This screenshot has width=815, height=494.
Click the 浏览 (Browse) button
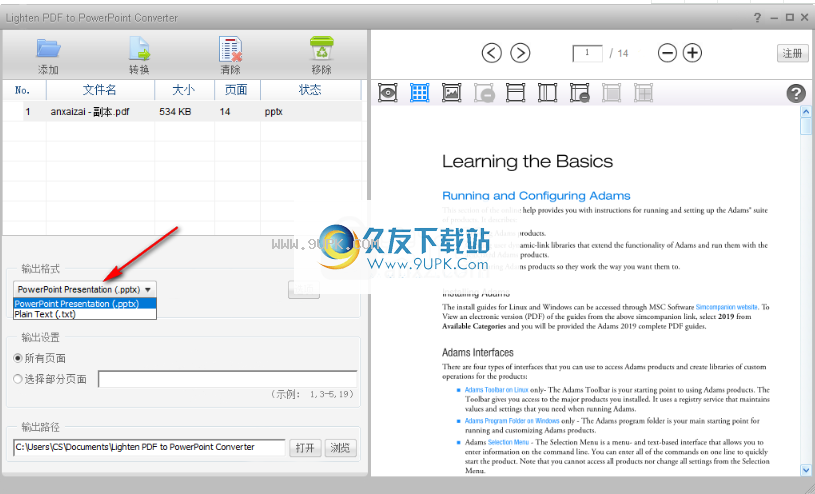pyautogui.click(x=340, y=448)
